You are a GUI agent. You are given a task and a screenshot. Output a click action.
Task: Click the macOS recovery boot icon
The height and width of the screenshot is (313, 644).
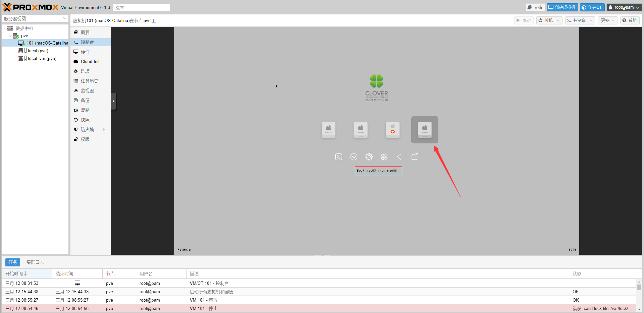[392, 130]
